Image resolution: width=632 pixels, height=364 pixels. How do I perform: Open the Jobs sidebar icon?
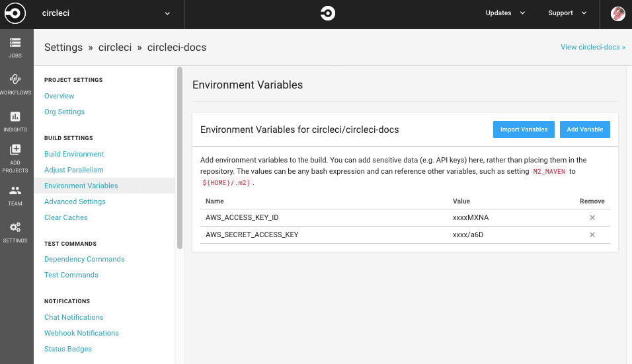(x=15, y=48)
